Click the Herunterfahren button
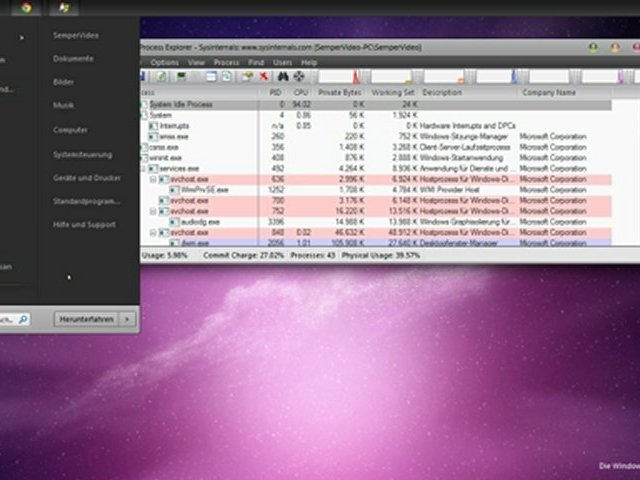This screenshot has height=480, width=640. point(87,319)
